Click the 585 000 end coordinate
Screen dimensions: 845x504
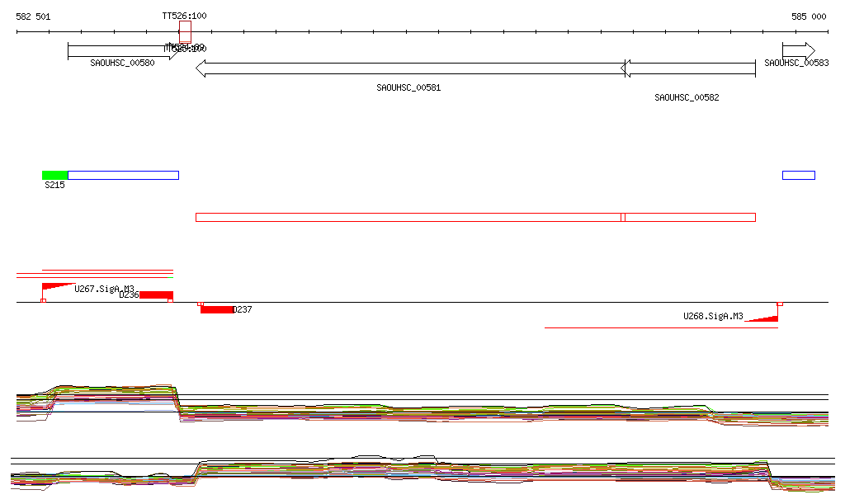[809, 16]
